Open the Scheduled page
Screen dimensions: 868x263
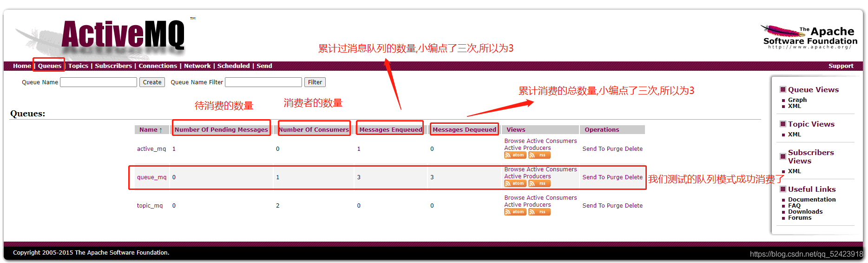click(233, 66)
